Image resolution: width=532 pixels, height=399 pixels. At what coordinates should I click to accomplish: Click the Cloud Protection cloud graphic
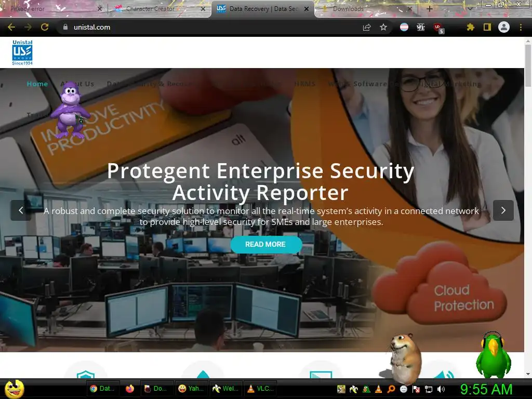tap(440, 284)
